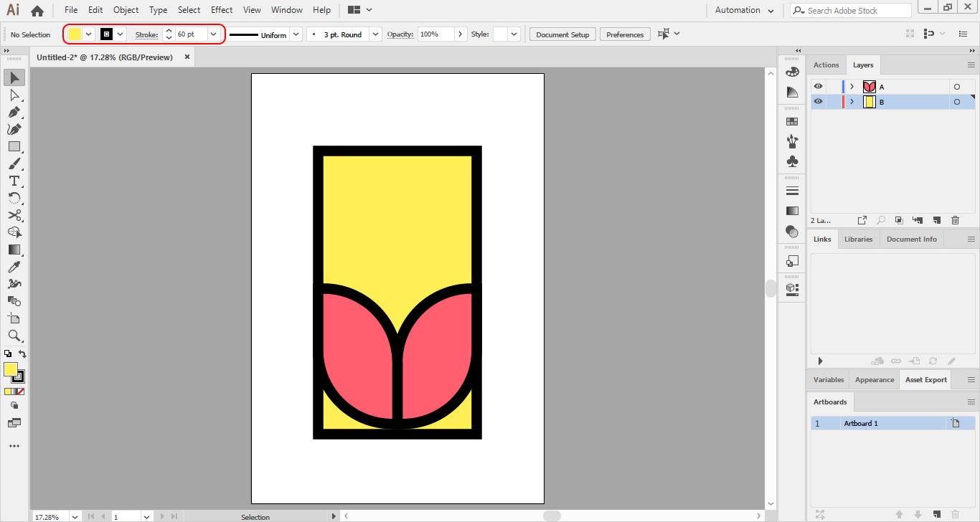
Task: Click stroke color swatch in control bar
Action: (x=107, y=34)
